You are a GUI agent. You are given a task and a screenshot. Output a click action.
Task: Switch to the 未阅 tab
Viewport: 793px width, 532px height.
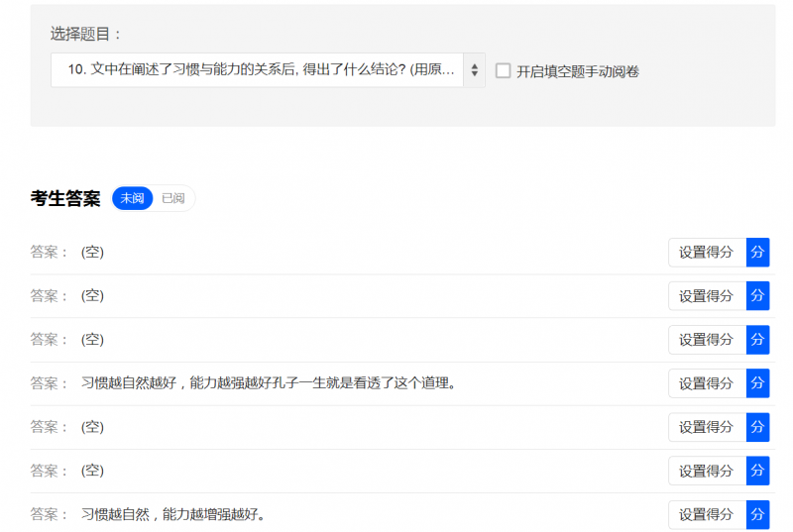coord(132,198)
